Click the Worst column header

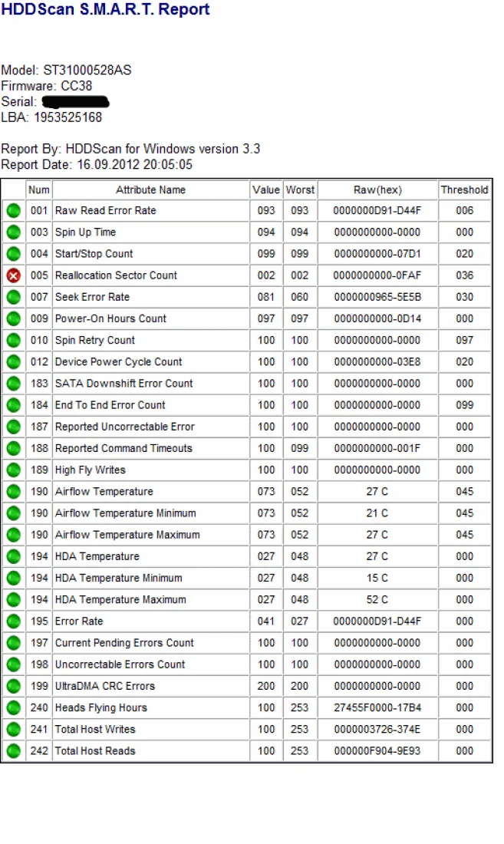tap(300, 190)
